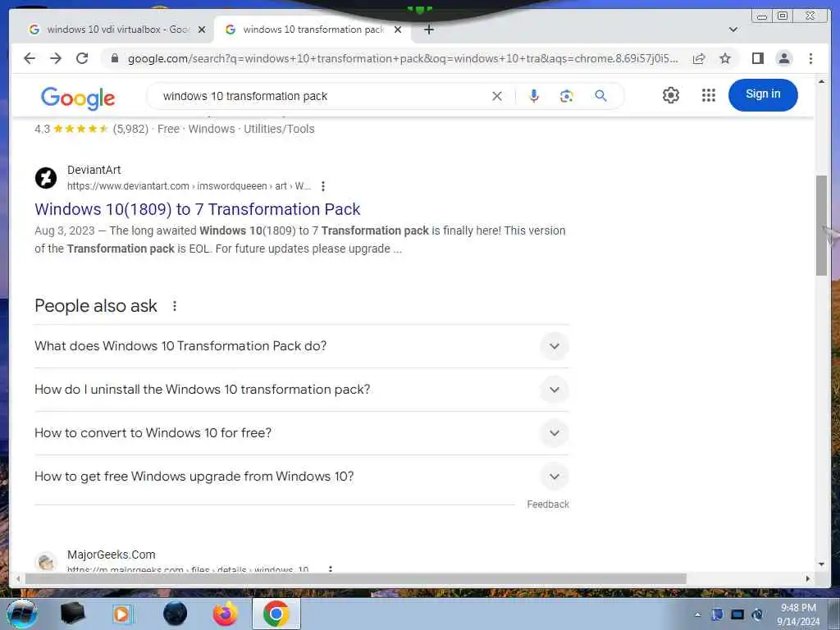Open the Google apps grid
The image size is (840, 630).
pos(708,95)
